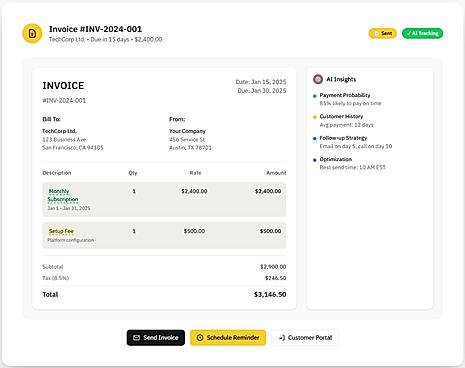
Task: Click the blue Follow-up Strategy dot
Action: 315,138
